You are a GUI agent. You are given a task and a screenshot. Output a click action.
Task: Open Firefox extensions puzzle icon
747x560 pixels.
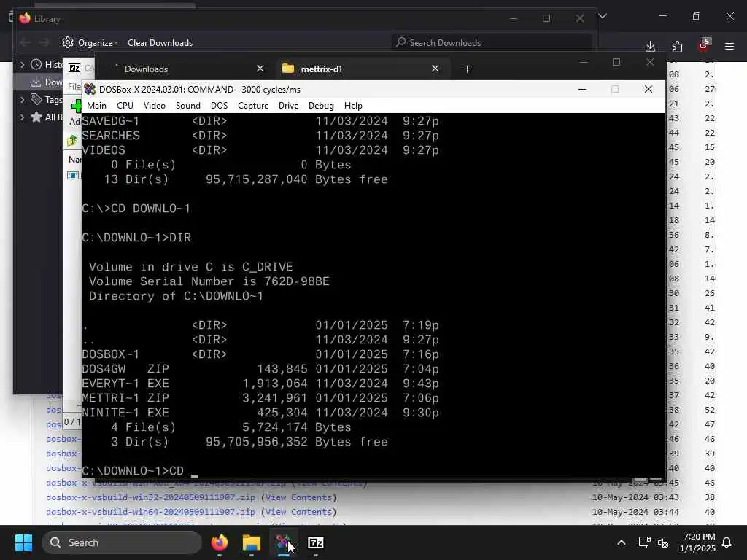click(x=677, y=46)
